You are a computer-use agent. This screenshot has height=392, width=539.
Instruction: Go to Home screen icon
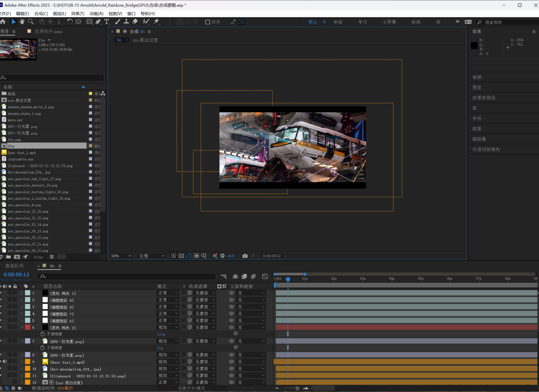tap(3, 22)
